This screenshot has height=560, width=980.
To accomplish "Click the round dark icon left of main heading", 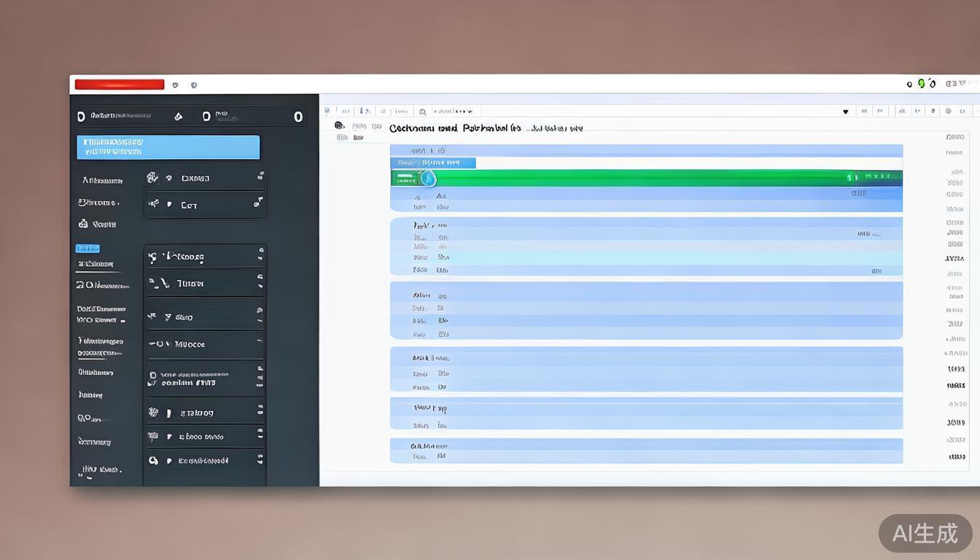I will point(339,126).
